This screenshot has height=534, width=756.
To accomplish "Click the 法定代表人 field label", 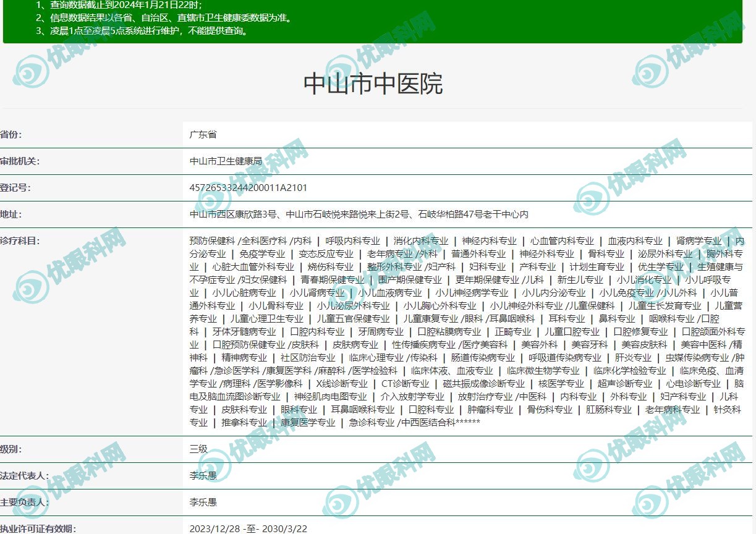I will 24,476.
